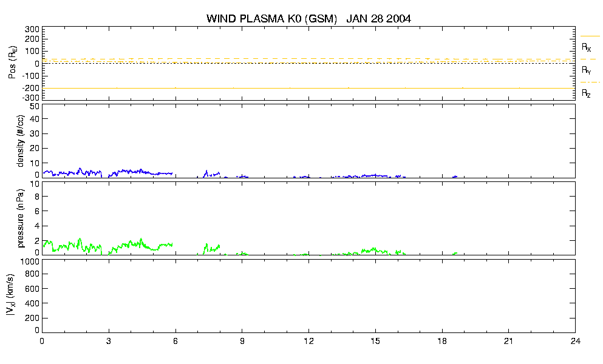Select the |Vx| (km/s) axis label
Image resolution: width=603 pixels, height=364 pixels.
coord(11,295)
